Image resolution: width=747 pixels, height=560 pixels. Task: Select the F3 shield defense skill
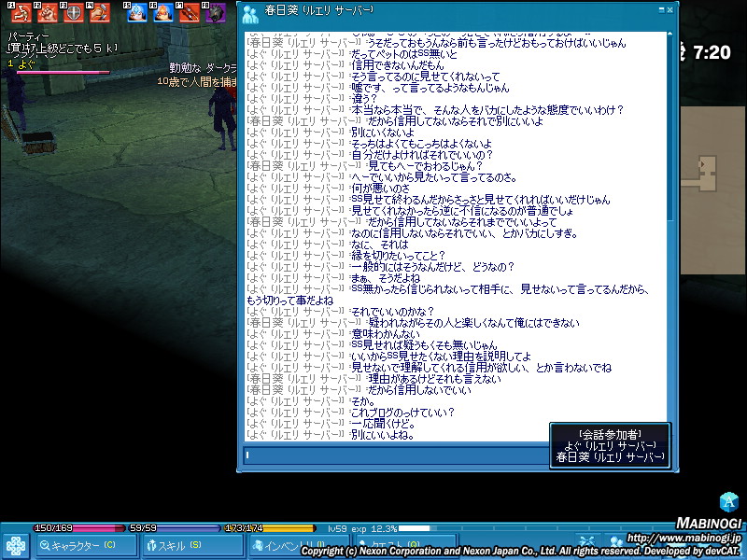[x=73, y=12]
